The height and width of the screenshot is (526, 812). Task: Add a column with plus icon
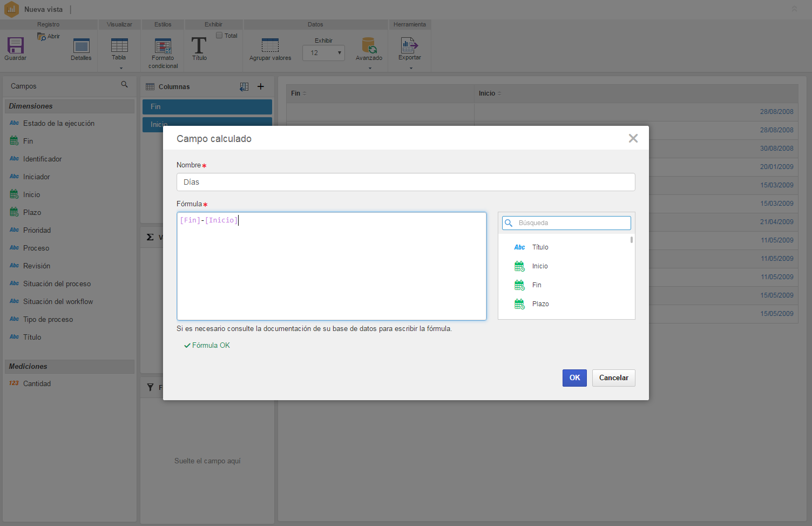tap(261, 86)
